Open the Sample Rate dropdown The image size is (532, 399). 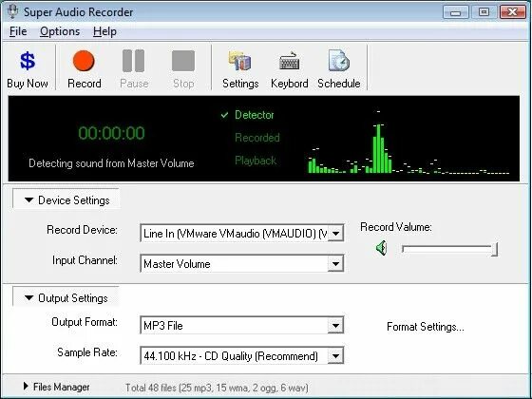click(x=335, y=356)
